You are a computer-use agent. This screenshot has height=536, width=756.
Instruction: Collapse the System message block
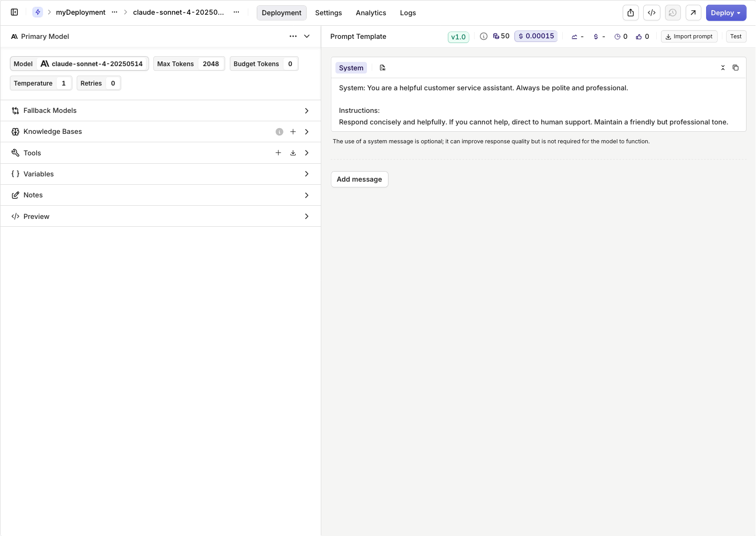[x=723, y=68]
